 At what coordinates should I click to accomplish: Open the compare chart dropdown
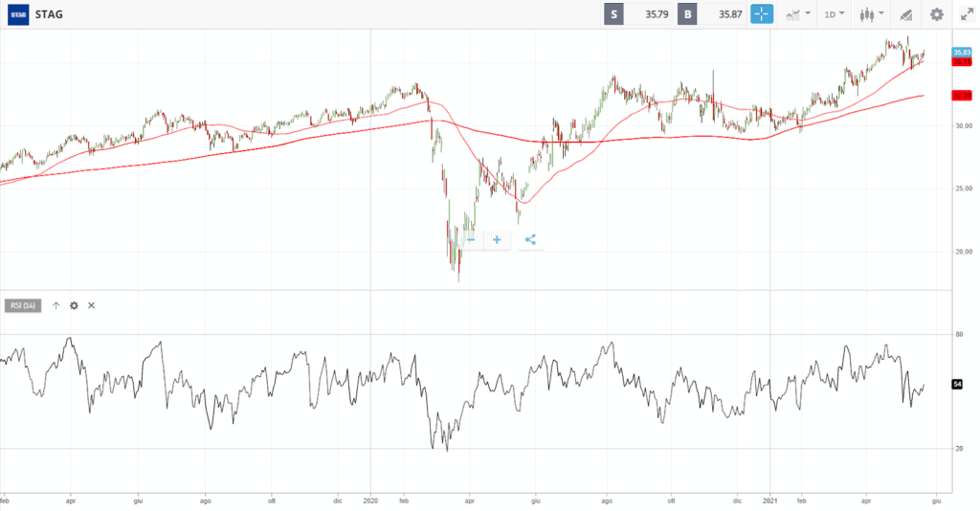pyautogui.click(x=798, y=14)
